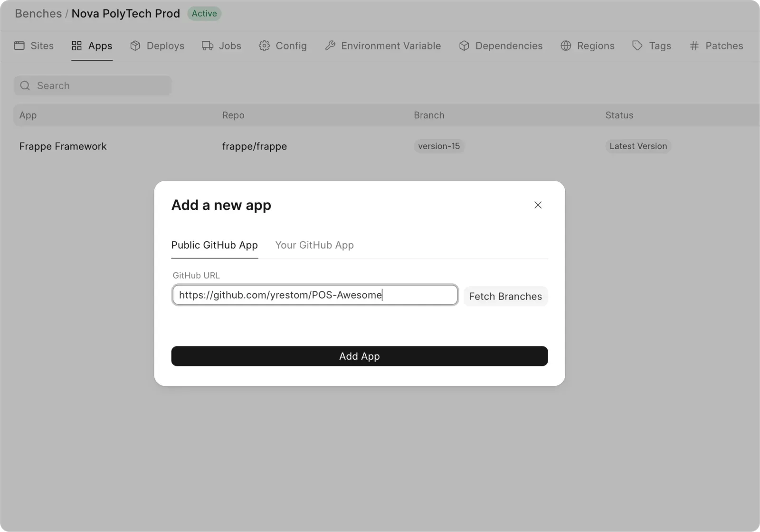Image resolution: width=760 pixels, height=532 pixels.
Task: Open Jobs via its icon
Action: click(x=208, y=46)
